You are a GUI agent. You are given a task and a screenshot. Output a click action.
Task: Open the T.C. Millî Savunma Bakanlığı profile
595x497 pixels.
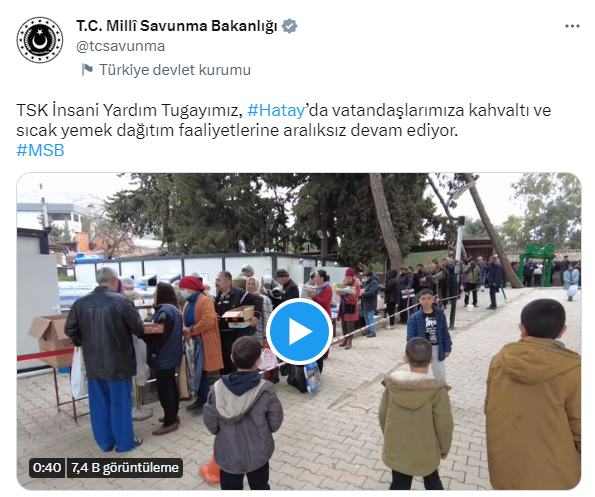177,26
